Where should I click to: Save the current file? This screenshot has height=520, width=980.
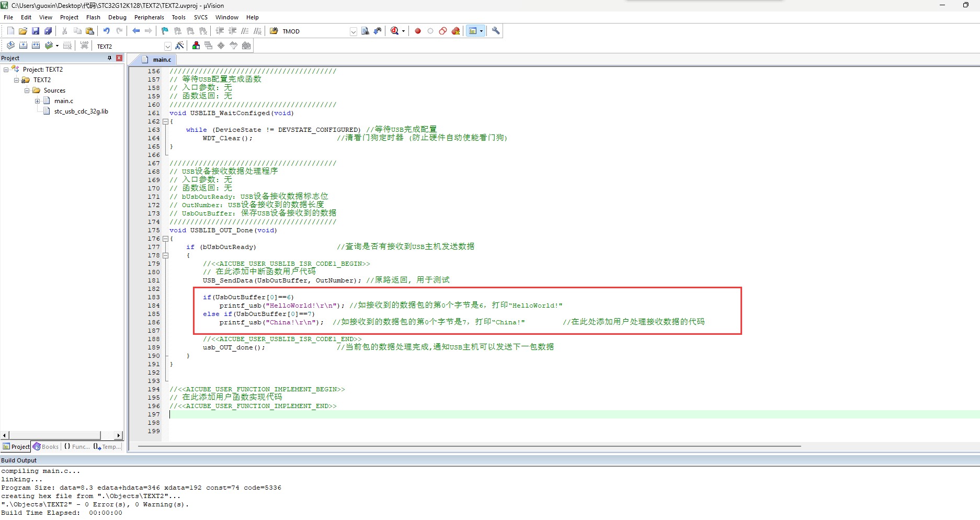coord(36,31)
